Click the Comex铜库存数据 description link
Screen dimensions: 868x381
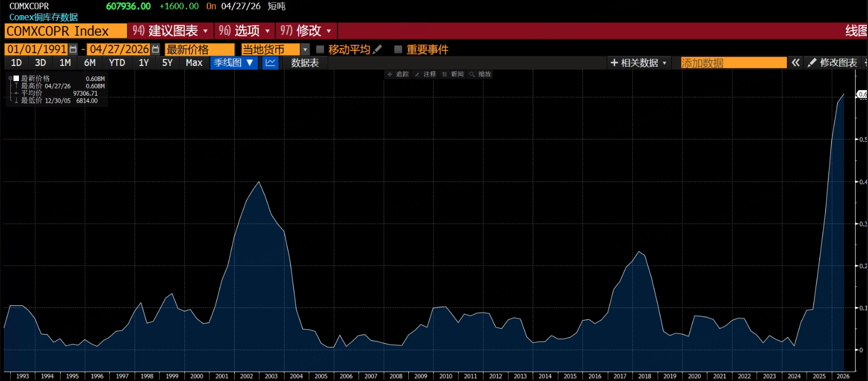[44, 17]
